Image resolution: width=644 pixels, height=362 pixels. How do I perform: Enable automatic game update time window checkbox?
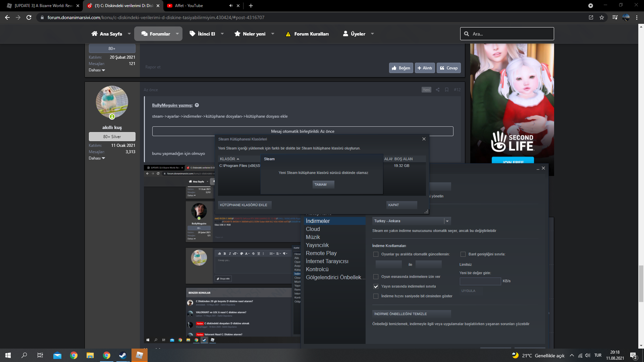click(376, 254)
